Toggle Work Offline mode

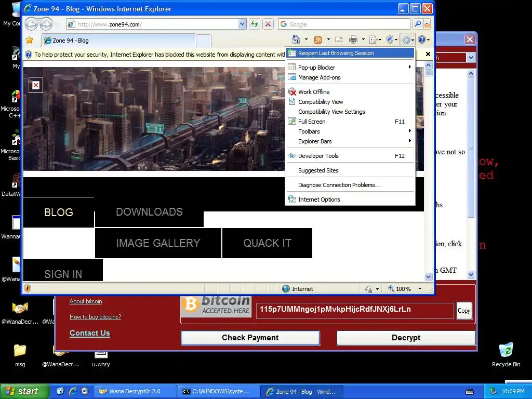coord(350,92)
